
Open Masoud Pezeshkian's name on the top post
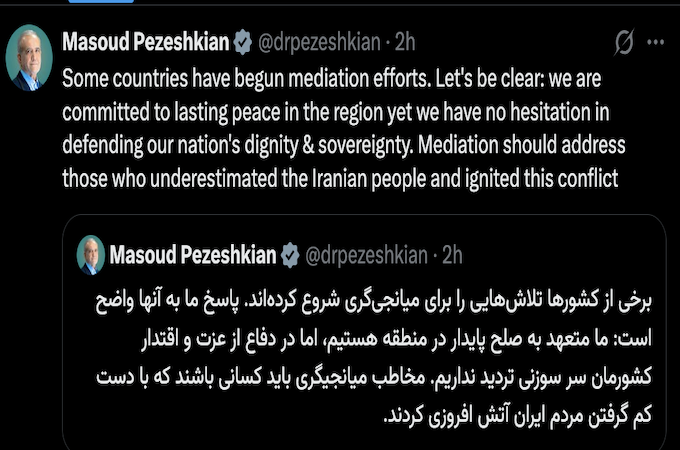[x=146, y=43]
